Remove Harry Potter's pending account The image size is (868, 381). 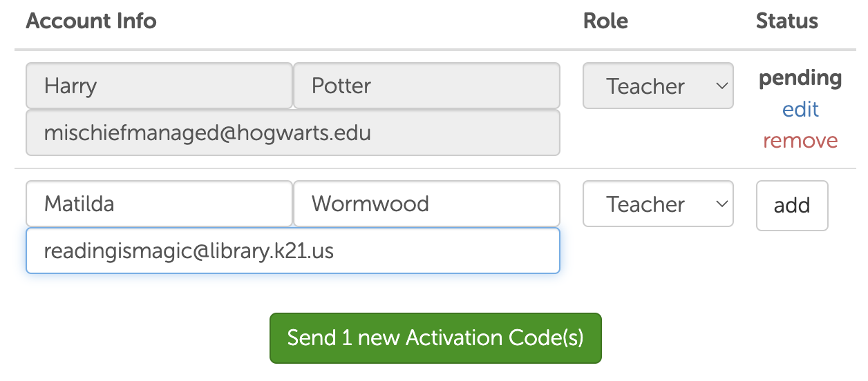pyautogui.click(x=800, y=141)
